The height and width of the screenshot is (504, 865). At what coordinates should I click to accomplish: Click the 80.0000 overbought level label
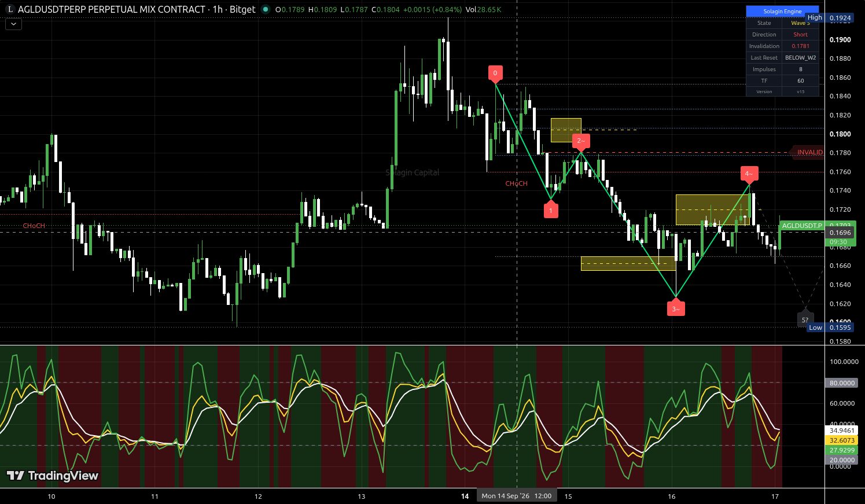[x=842, y=383]
